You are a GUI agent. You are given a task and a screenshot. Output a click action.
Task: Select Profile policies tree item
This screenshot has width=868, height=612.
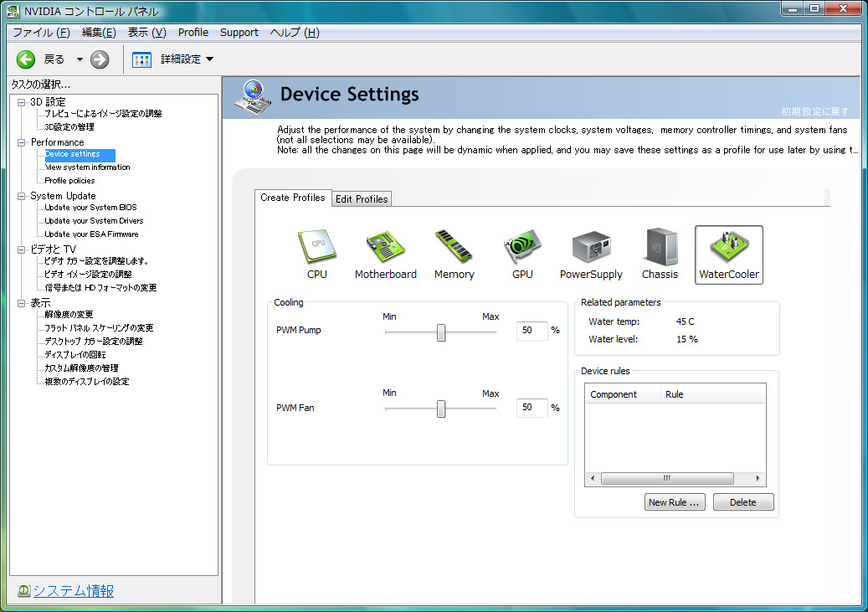[x=69, y=181]
